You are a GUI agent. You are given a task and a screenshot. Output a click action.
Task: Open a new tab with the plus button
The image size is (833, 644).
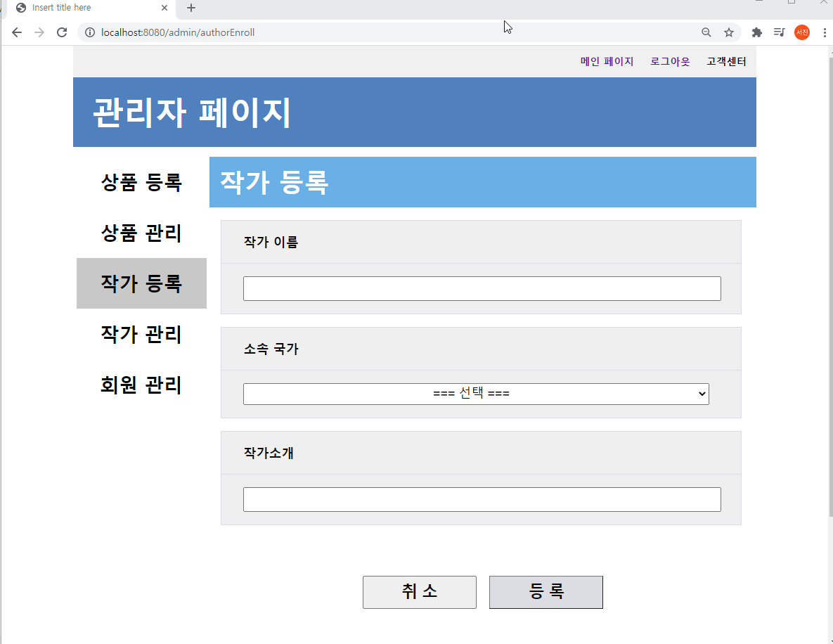pyautogui.click(x=191, y=8)
